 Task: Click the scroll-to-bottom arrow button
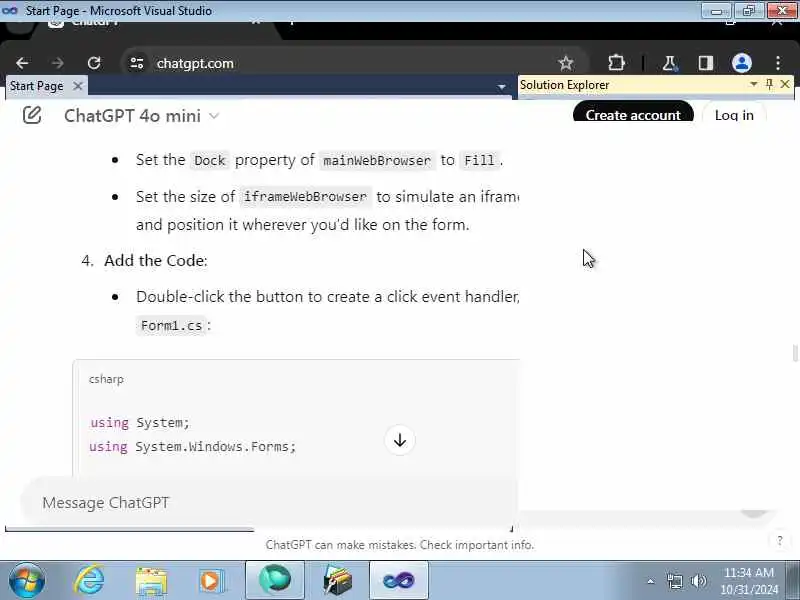pos(399,440)
